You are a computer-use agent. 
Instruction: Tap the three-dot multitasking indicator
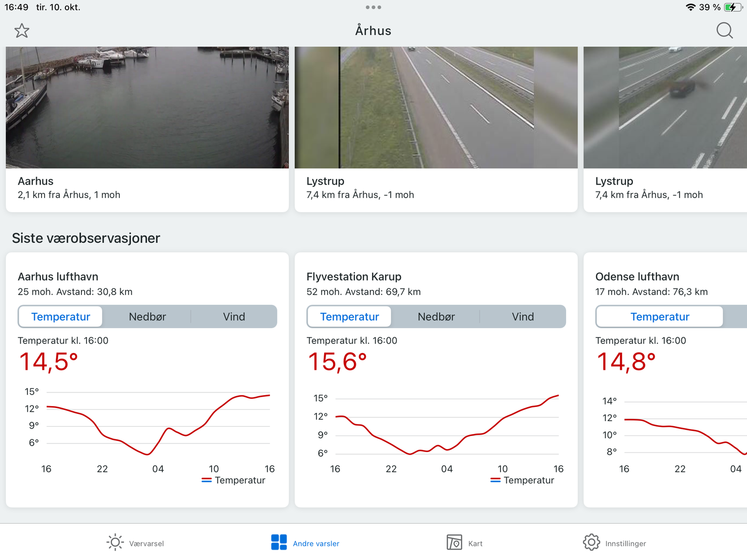(374, 7)
